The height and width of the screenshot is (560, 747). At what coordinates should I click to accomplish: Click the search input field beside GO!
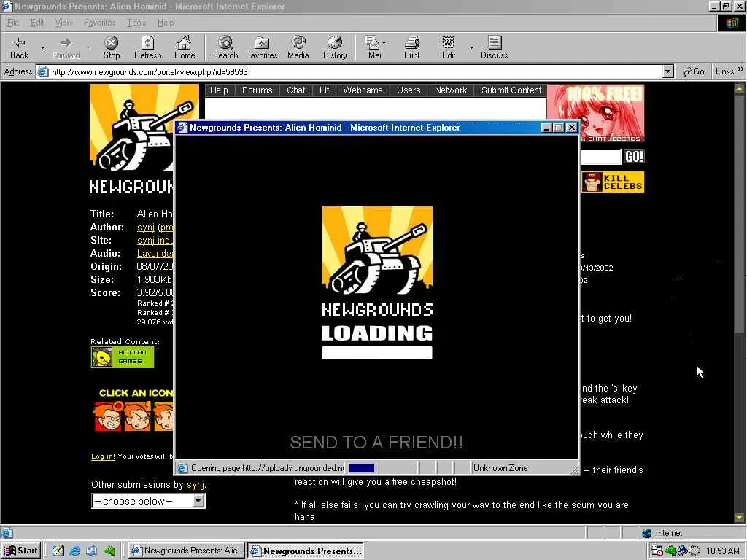tap(601, 157)
